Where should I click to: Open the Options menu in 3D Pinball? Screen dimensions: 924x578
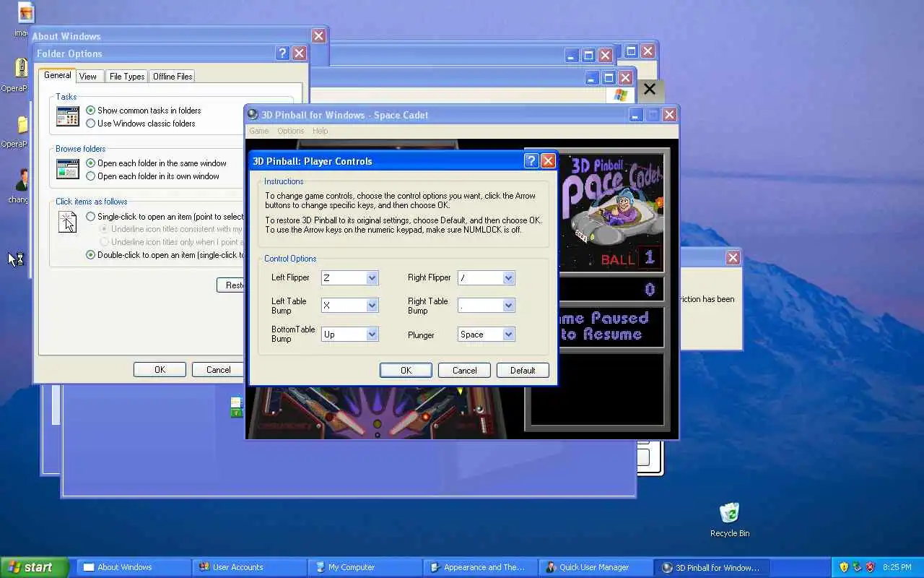pyautogui.click(x=291, y=131)
